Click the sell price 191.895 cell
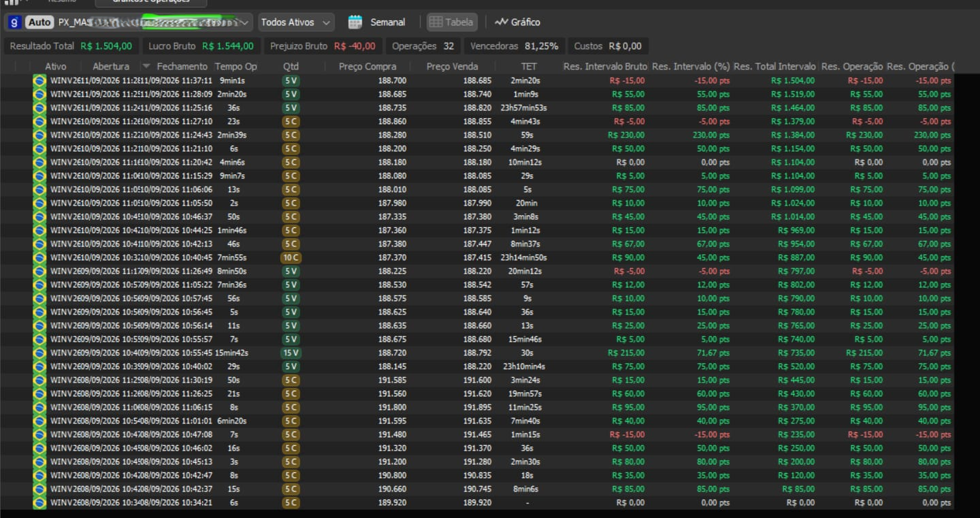The image size is (980, 518). pos(477,407)
